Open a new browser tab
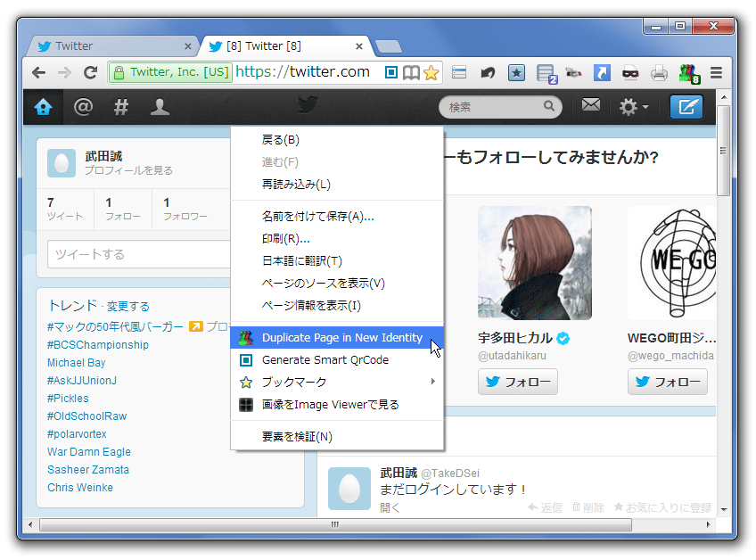The height and width of the screenshot is (560, 756). pyautogui.click(x=388, y=46)
